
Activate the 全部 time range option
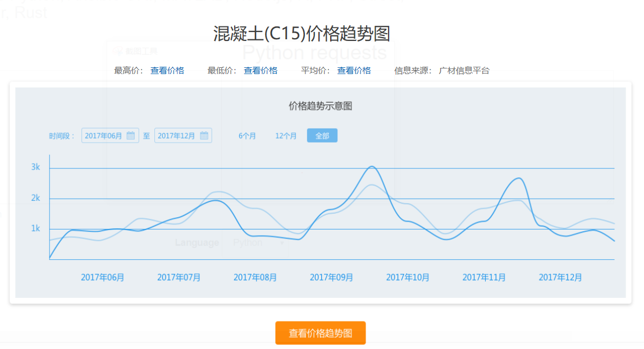point(322,135)
